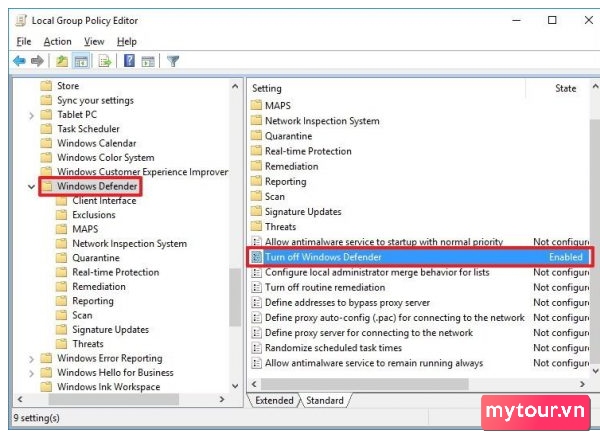Click the Local Group Policy Editor title icon
600x442 pixels.
click(21, 20)
